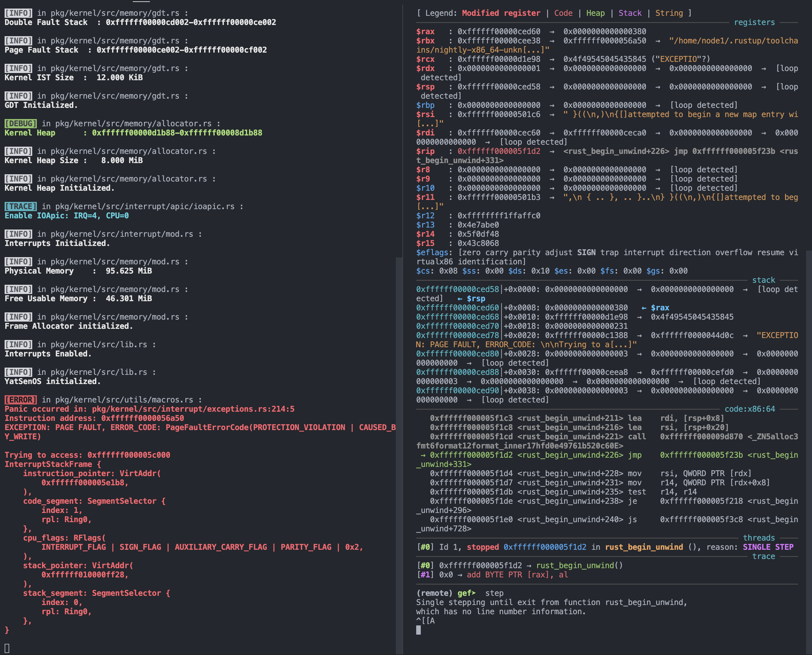Click the 'InterruptStackFrame {' line
Screen dimensions: 812x655
click(x=52, y=464)
